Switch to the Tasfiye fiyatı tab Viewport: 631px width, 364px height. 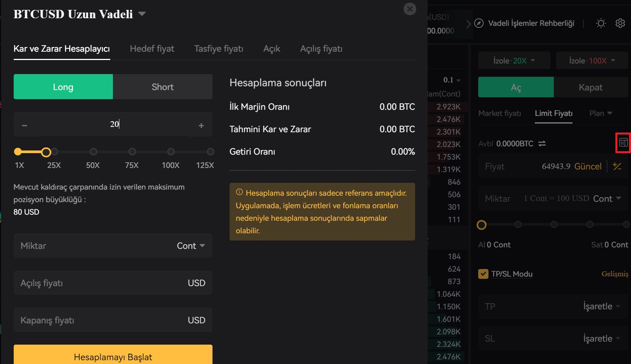tap(219, 49)
